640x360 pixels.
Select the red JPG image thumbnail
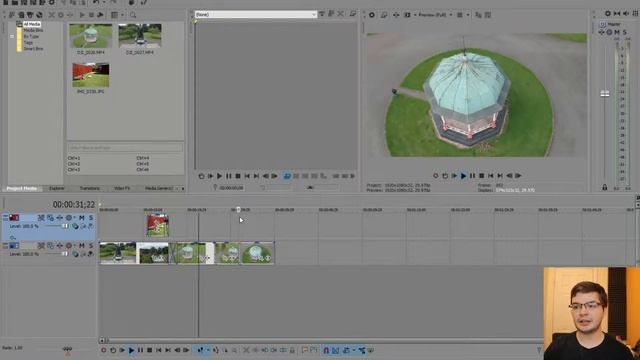click(91, 75)
